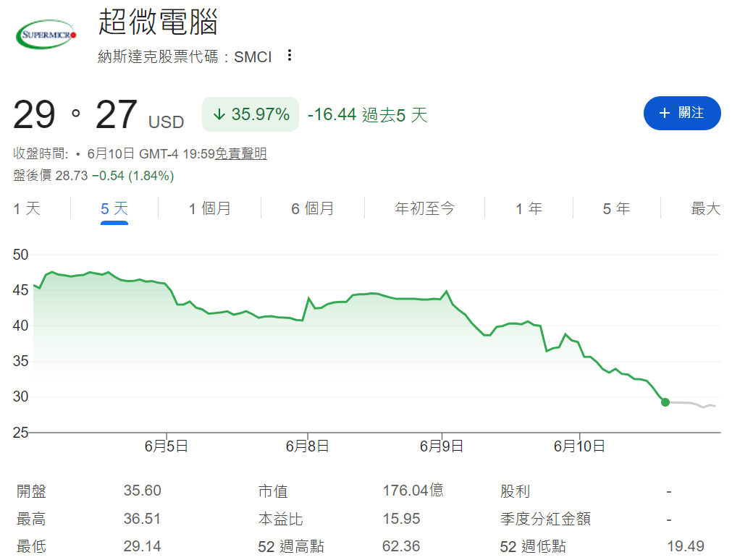The height and width of the screenshot is (560, 732).
Task: Click the P/E ratio value 15.95
Action: (402, 519)
